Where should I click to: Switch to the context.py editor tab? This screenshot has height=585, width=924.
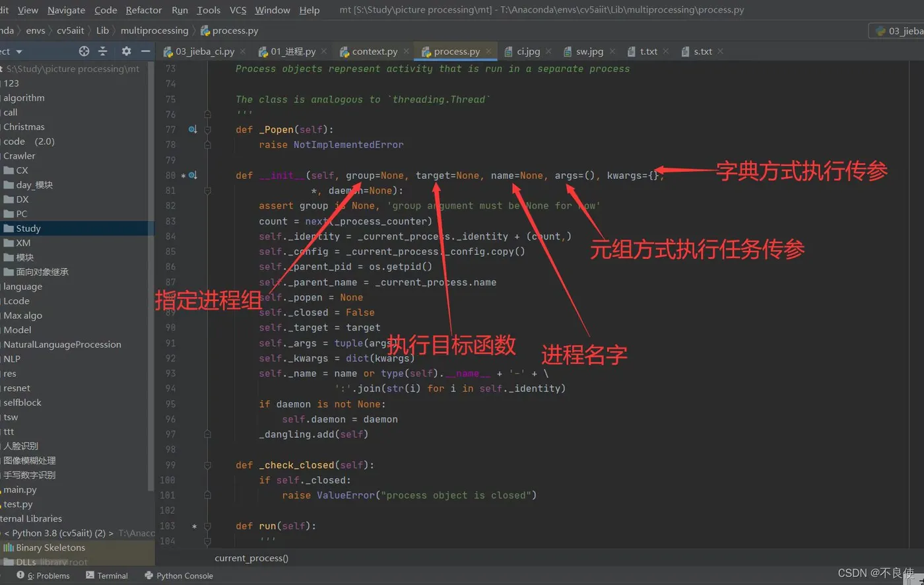click(x=374, y=52)
